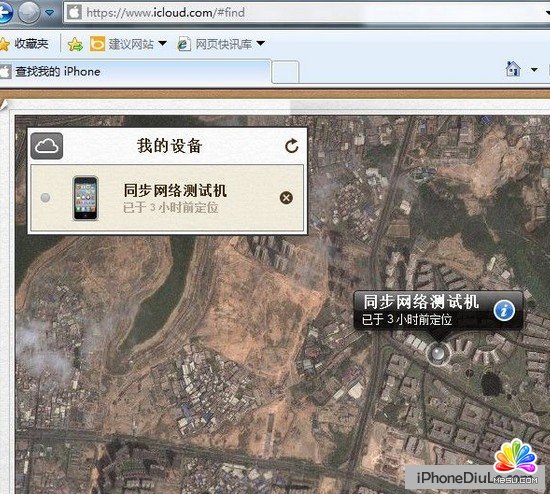
Task: Click the browser back arrow button
Action: coord(5,13)
